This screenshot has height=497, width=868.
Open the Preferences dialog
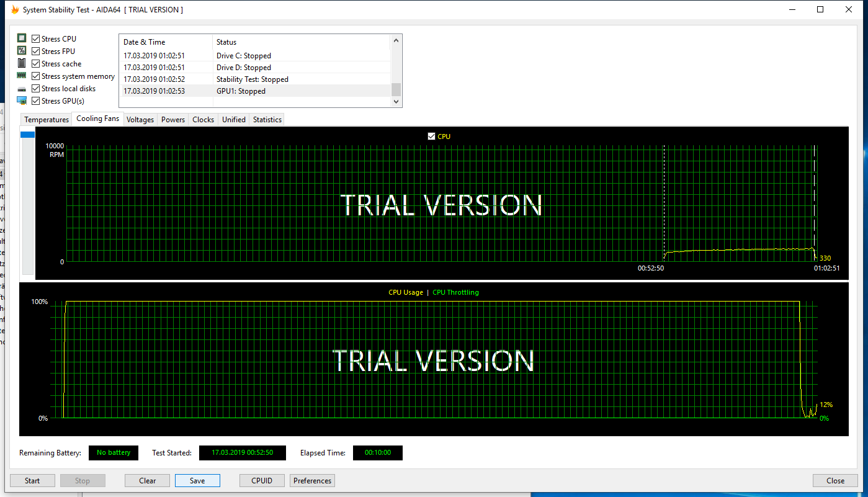pyautogui.click(x=313, y=481)
